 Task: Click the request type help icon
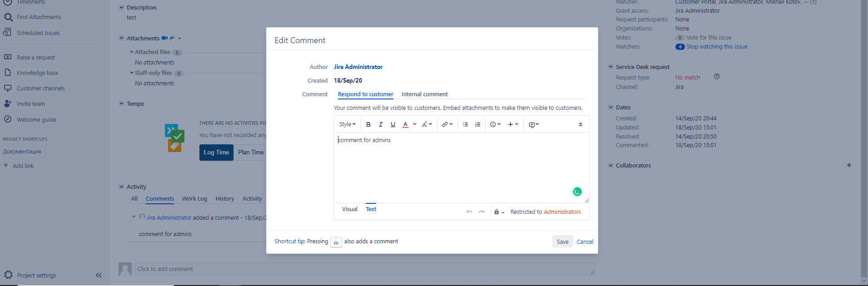tap(717, 77)
